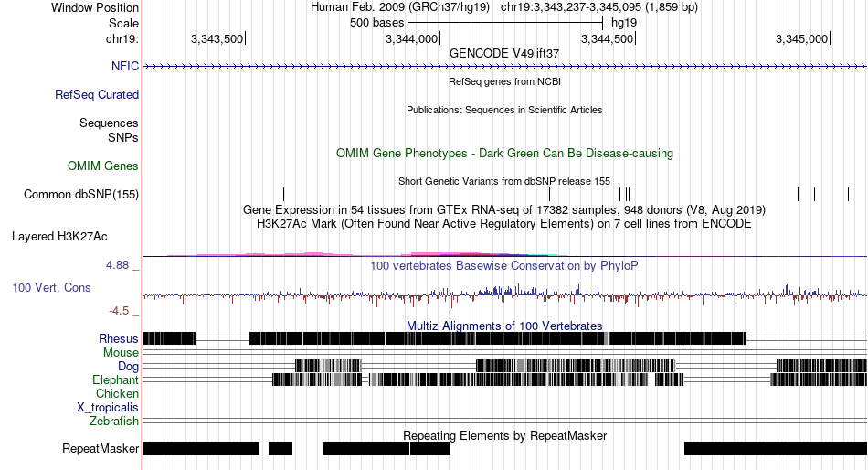Click Publications: Sequences in Scientific Articles title
This screenshot has height=470, width=868.
[x=504, y=110]
